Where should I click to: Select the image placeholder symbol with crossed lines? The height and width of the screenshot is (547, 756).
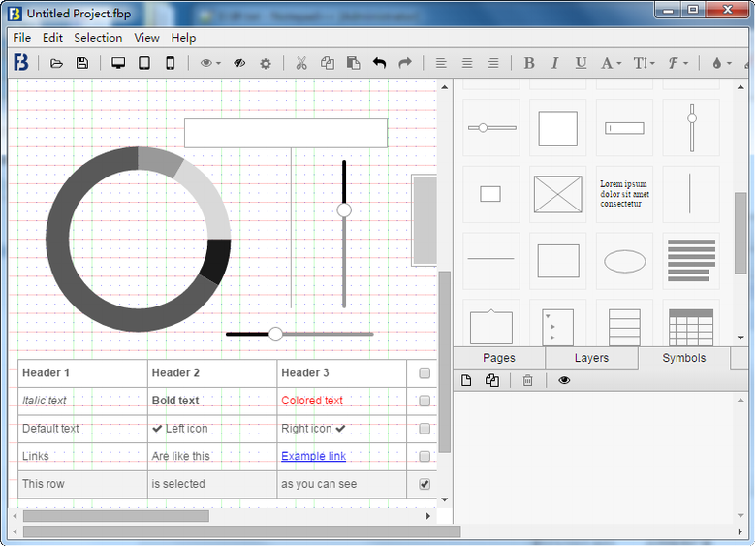coord(557,194)
